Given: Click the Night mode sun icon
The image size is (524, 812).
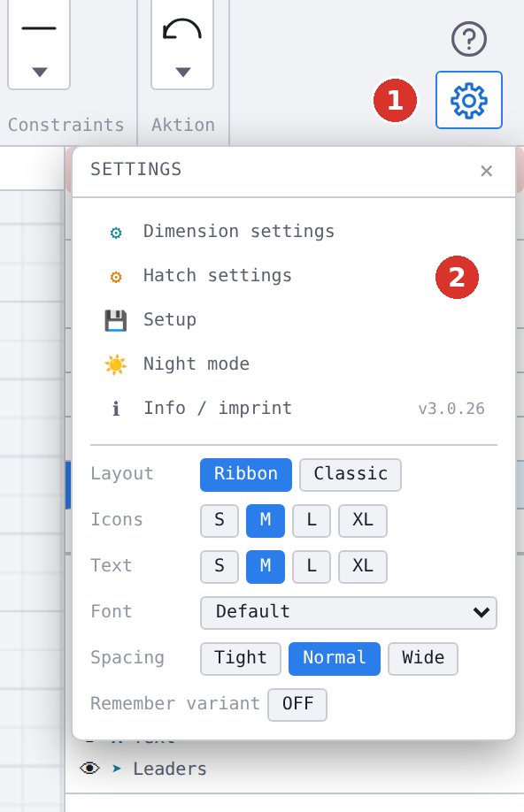Looking at the screenshot, I should tap(116, 364).
